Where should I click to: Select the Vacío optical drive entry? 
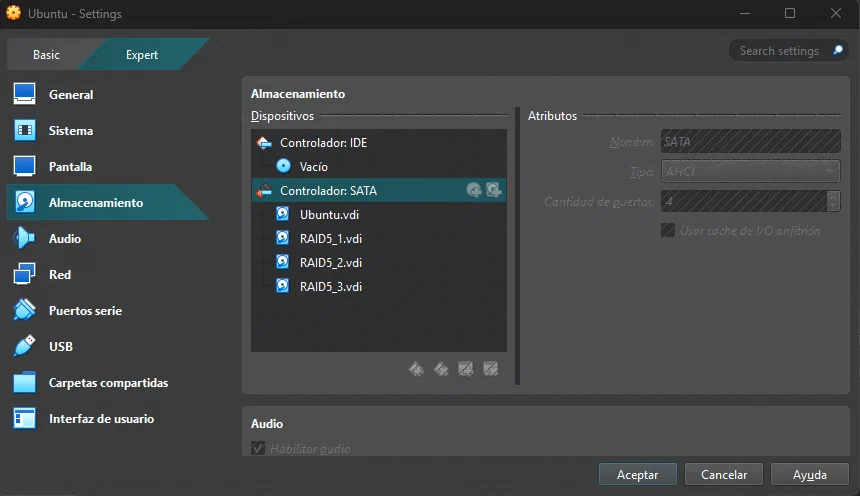[378, 166]
